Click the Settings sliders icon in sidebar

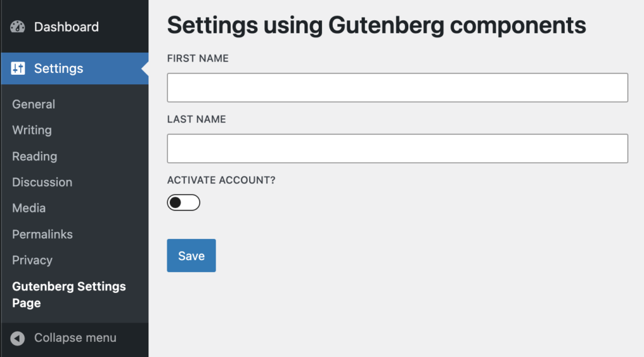(18, 69)
